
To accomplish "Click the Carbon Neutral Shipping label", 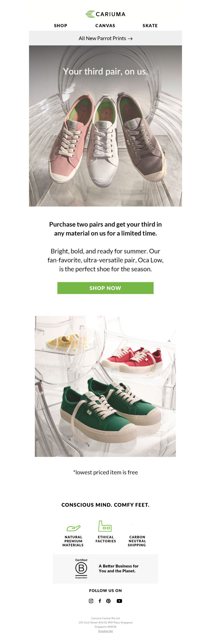I will coord(137,541).
